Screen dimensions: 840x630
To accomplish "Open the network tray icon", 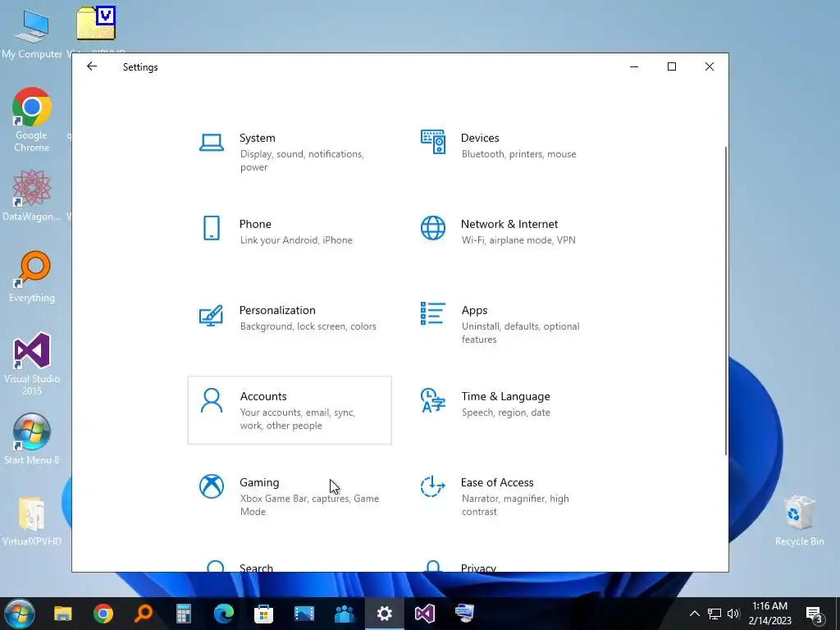I will point(714,614).
